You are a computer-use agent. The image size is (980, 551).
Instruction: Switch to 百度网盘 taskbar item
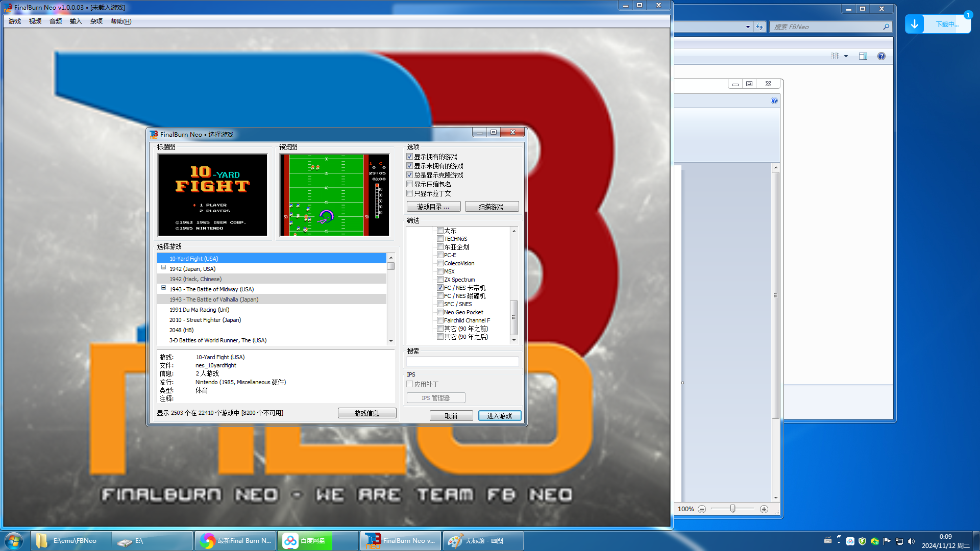tap(318, 541)
